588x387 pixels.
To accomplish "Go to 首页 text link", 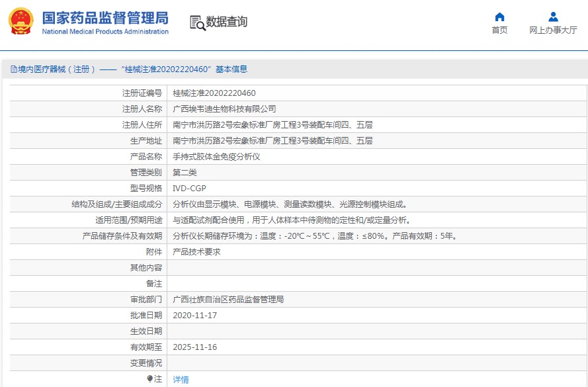I will (x=499, y=30).
